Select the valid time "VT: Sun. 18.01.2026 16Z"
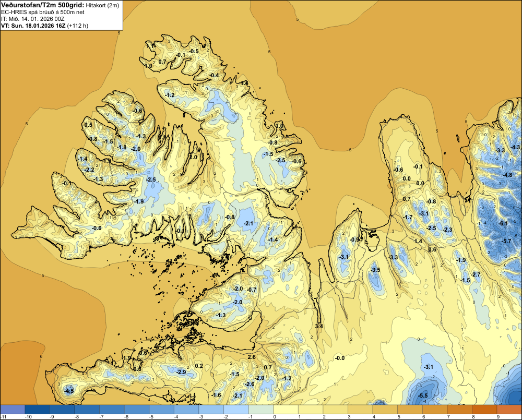Screen dimensions: 522x420 (33, 26)
